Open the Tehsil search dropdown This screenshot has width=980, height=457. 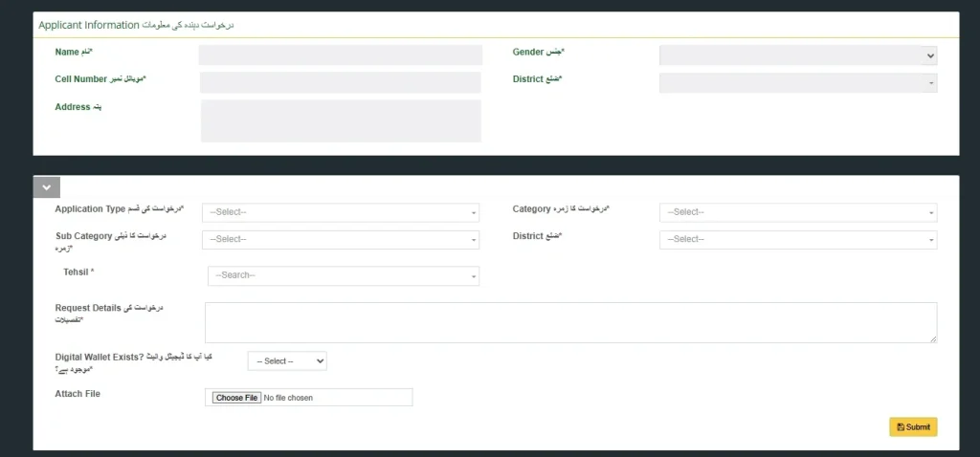343,275
